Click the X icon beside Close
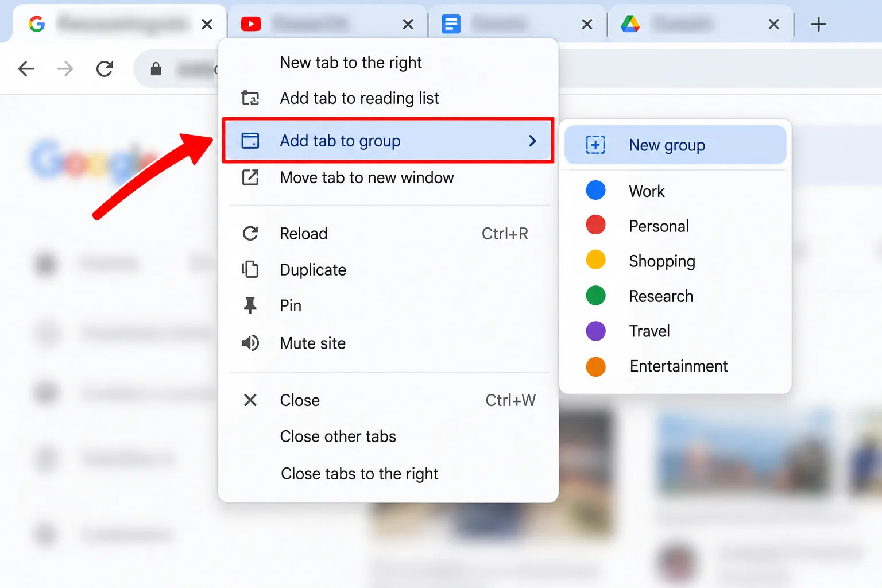The height and width of the screenshot is (588, 882). 250,400
